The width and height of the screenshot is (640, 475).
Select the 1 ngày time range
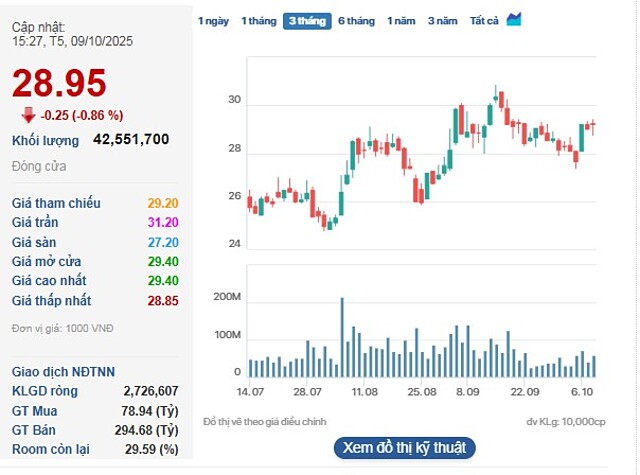[213, 20]
